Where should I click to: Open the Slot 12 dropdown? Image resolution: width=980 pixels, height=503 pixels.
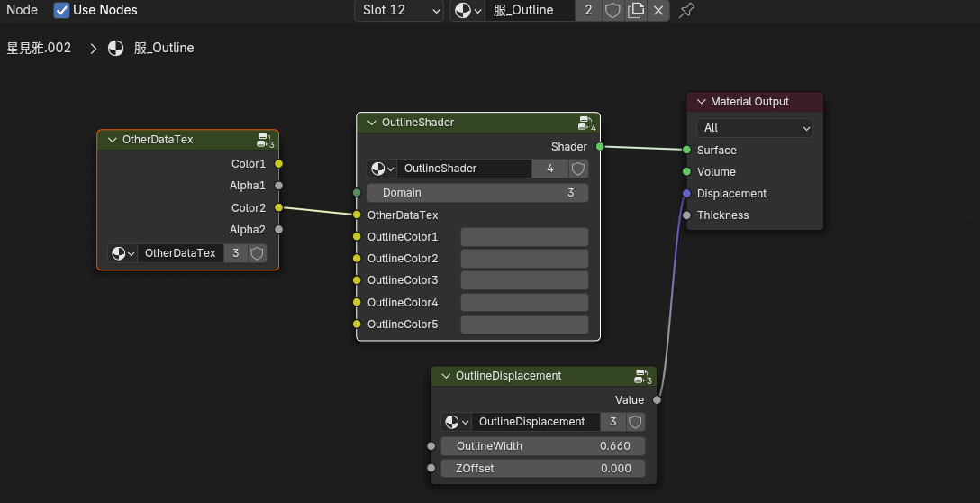tap(399, 11)
